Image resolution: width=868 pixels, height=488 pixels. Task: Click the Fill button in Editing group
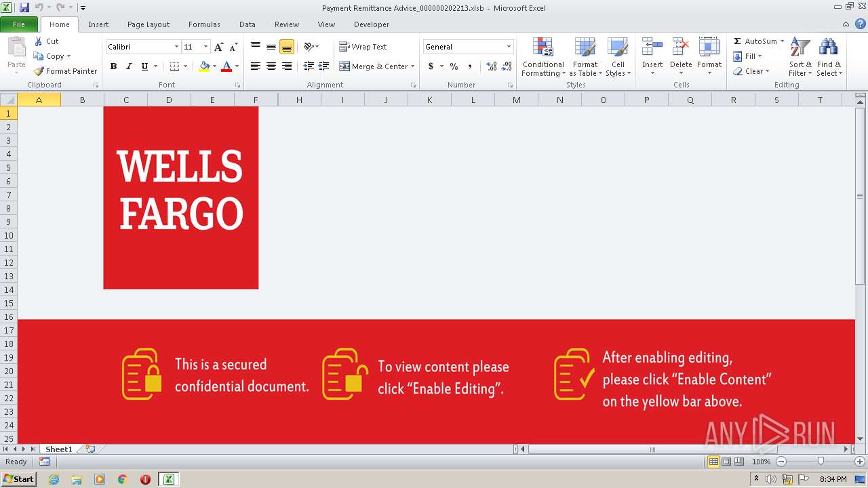click(x=747, y=56)
